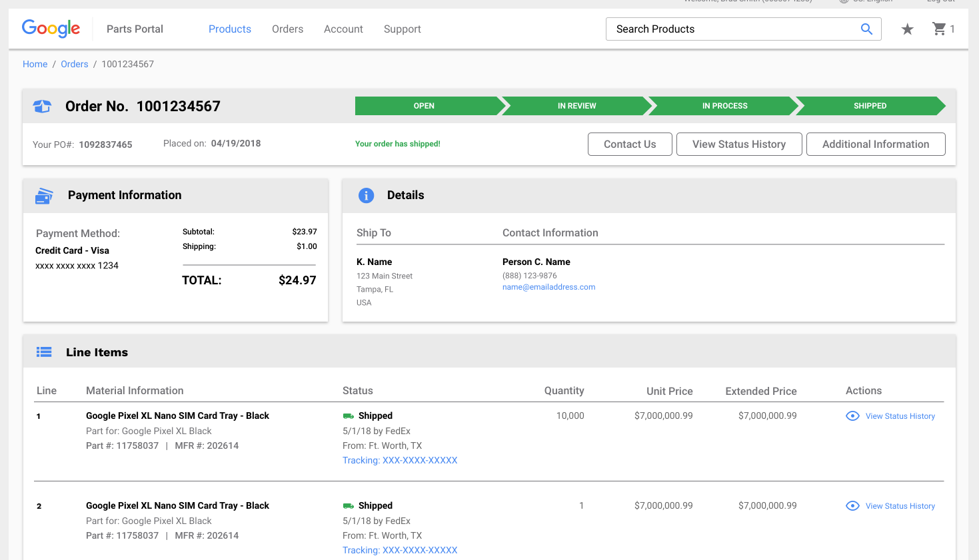Click the Subtotal value $23.97
Screen dimensions: 979x560
click(x=305, y=232)
